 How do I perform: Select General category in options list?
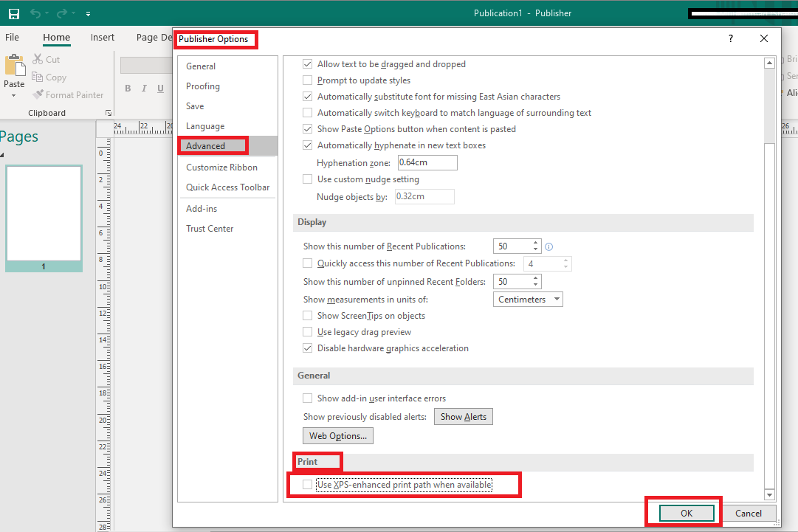(x=227, y=66)
